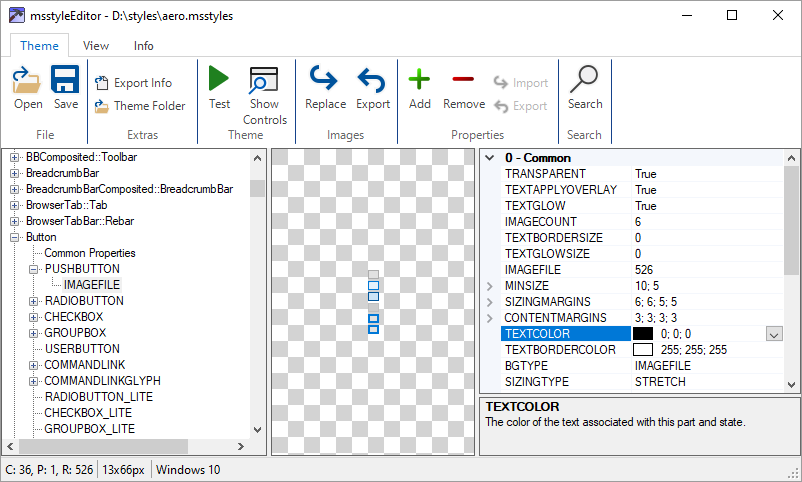This screenshot has height=482, width=802.
Task: Click the button image preview in center pane
Action: (373, 302)
